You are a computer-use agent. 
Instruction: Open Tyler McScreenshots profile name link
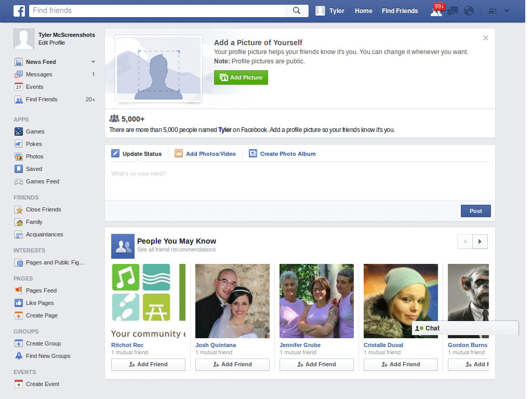(x=66, y=35)
